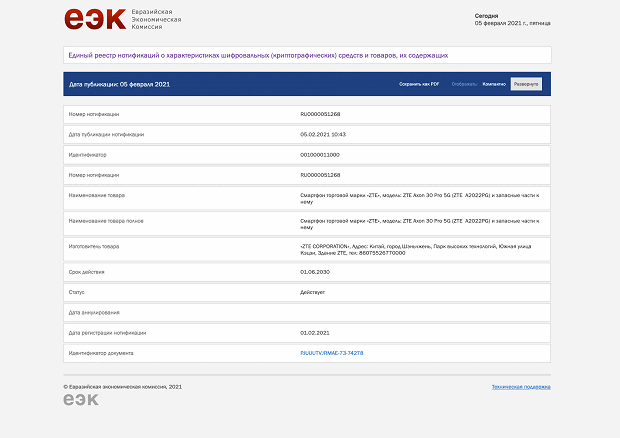Viewport: 620px width, 438px height.
Task: Click the 'Дата публикации нотификации' label
Action: coord(106,134)
